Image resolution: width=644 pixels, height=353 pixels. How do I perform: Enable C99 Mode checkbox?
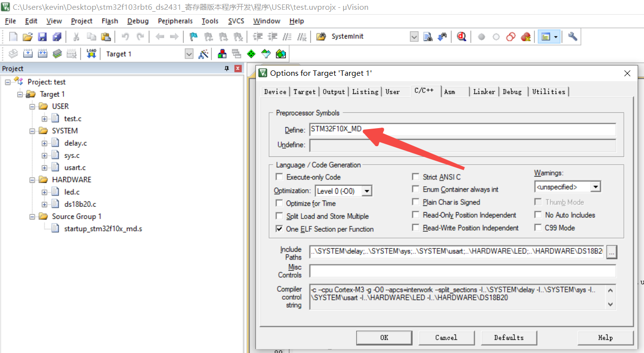pyautogui.click(x=538, y=228)
